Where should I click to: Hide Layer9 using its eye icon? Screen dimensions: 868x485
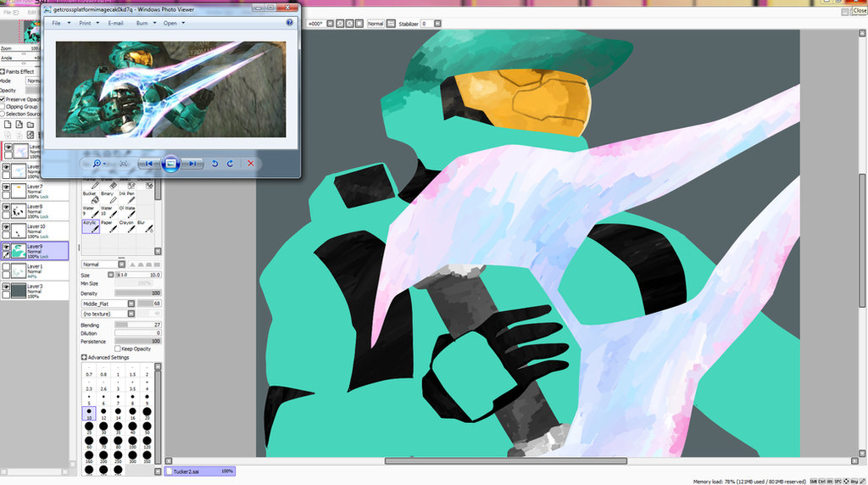(6, 247)
